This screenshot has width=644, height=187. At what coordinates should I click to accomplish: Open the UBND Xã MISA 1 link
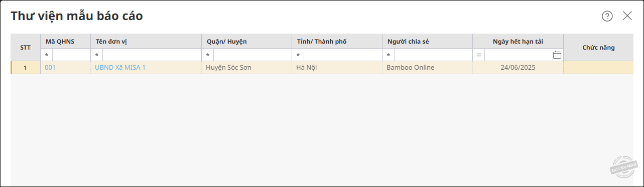120,67
